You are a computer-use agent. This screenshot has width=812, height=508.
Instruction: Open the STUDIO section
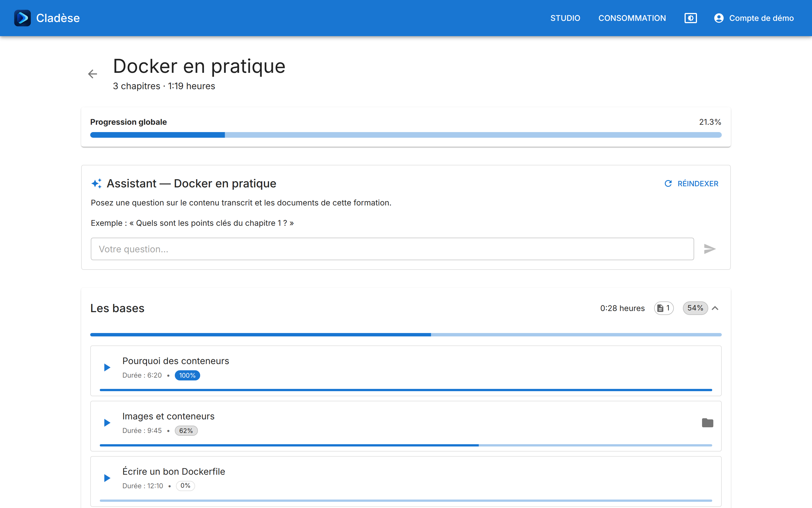click(565, 18)
